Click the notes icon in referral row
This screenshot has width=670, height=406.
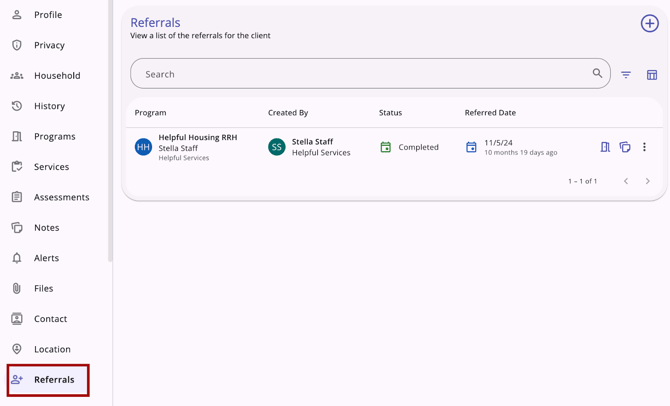pyautogui.click(x=625, y=147)
